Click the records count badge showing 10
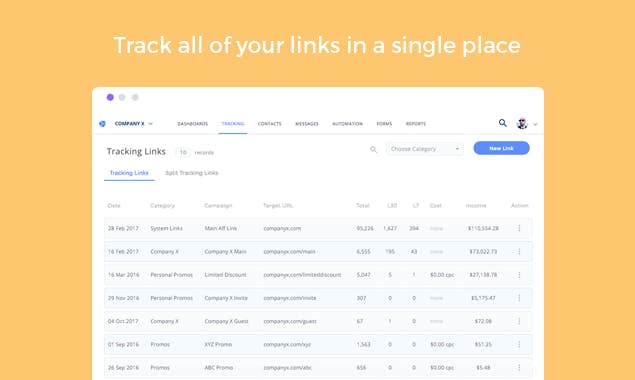635x380 pixels. [x=183, y=152]
